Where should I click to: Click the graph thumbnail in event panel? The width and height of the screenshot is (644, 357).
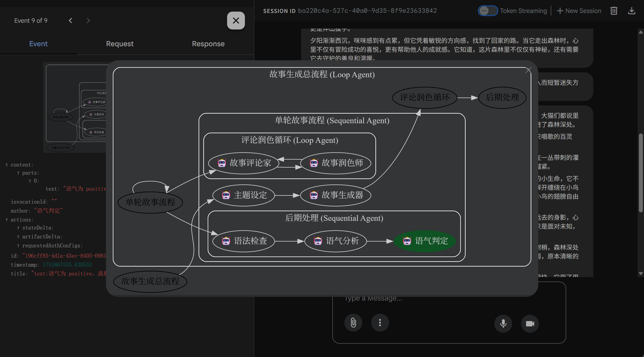[x=75, y=108]
